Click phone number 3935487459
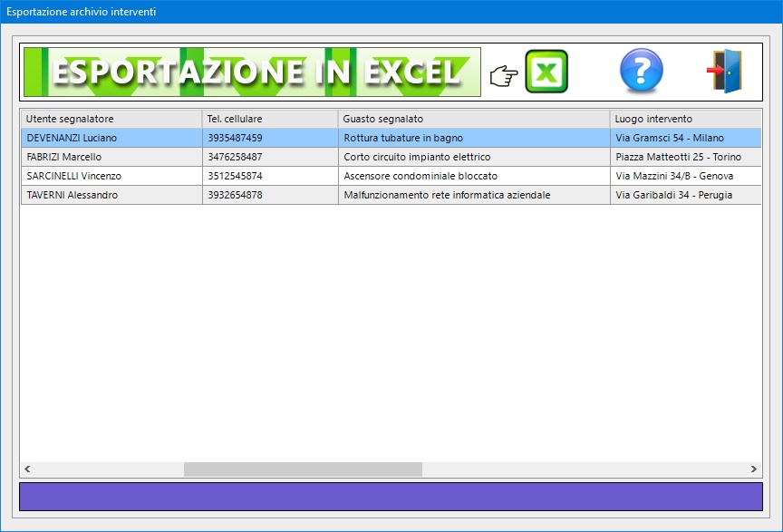This screenshot has height=532, width=783. 270,138
